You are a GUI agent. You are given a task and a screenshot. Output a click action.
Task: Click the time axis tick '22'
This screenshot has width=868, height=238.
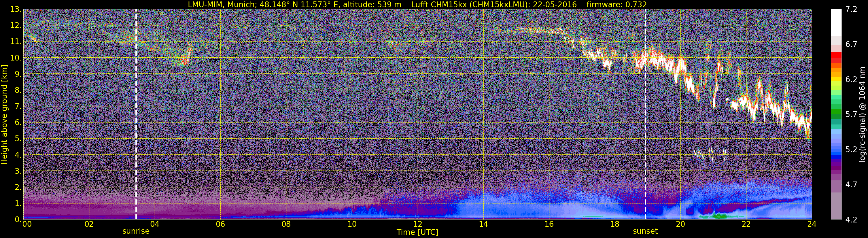point(746,224)
